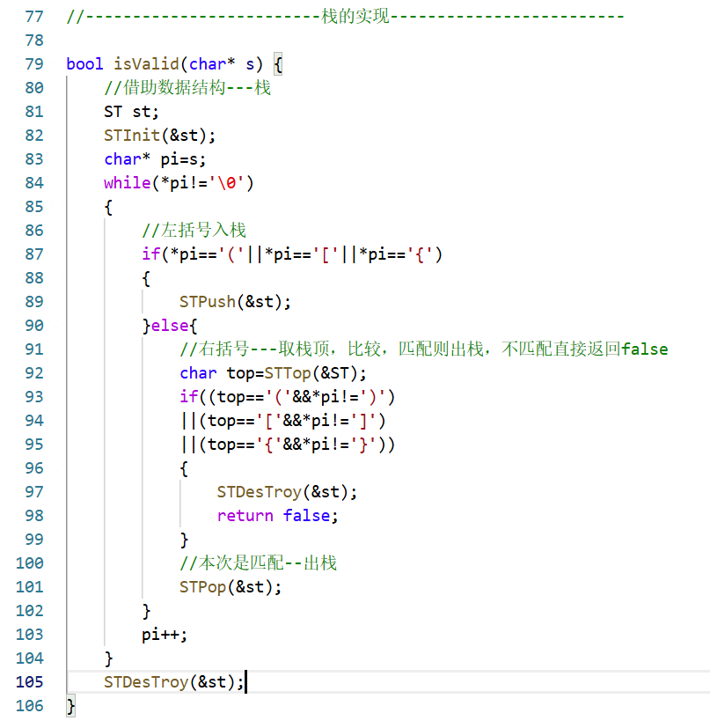Image resolution: width=710 pixels, height=728 pixels.
Task: Click the '\0' character literal
Action: (226, 182)
